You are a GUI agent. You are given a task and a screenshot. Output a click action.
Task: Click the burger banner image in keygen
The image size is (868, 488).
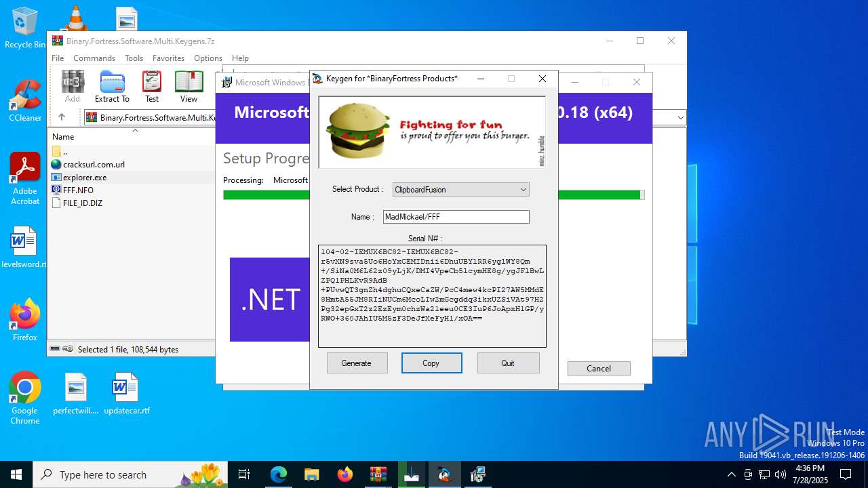tap(432, 132)
